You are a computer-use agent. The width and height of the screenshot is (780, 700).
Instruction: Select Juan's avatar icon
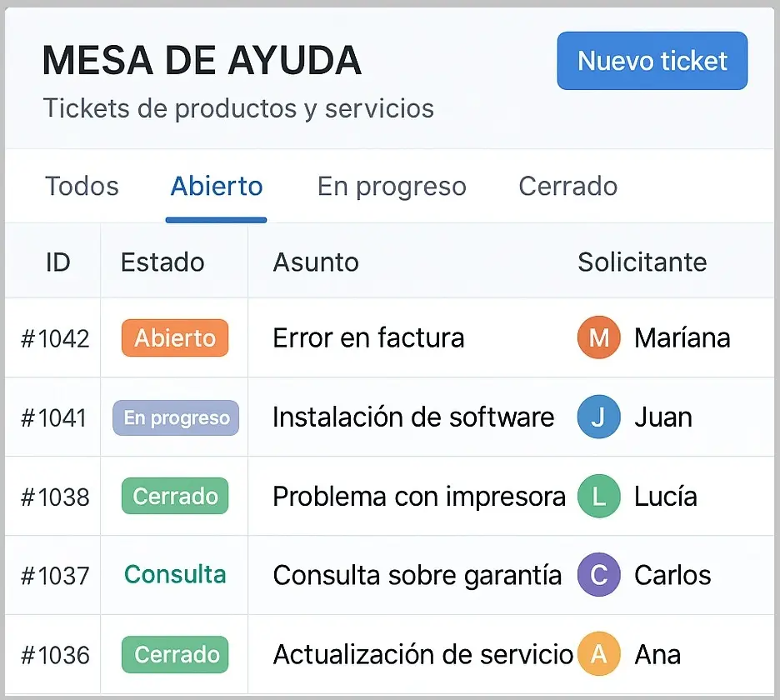pos(598,417)
